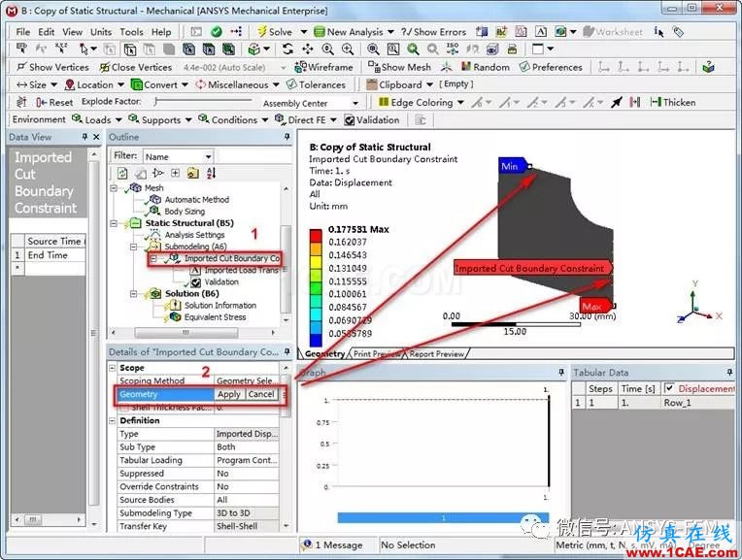
Task: Toggle the Displacement checkbox in Tabular Data
Action: pyautogui.click(x=669, y=388)
